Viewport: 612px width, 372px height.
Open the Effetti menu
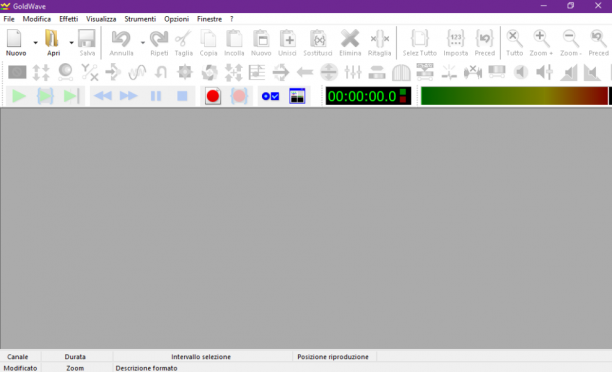69,19
